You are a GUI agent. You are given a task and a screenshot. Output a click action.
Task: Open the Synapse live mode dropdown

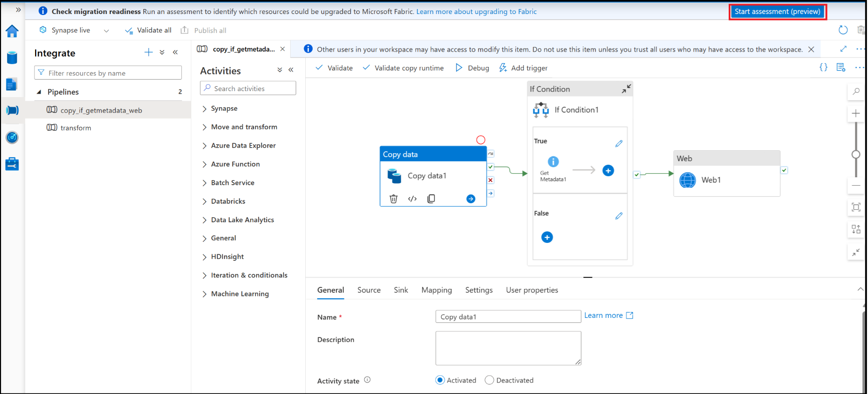[106, 31]
